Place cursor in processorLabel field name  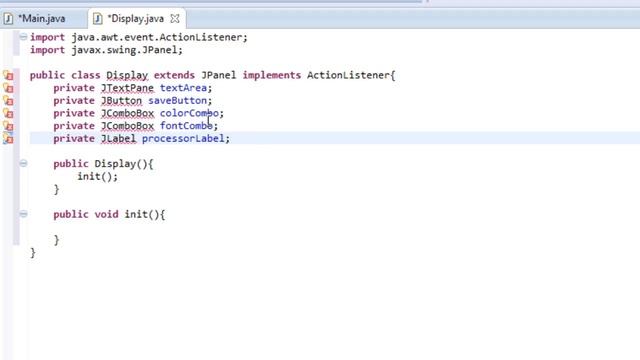pos(183,139)
